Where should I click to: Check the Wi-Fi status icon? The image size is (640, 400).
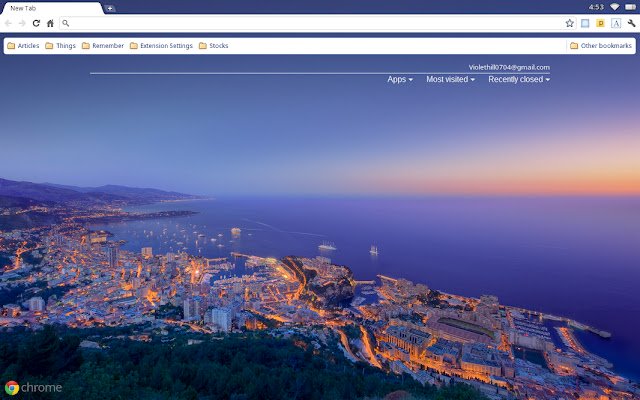(614, 7)
